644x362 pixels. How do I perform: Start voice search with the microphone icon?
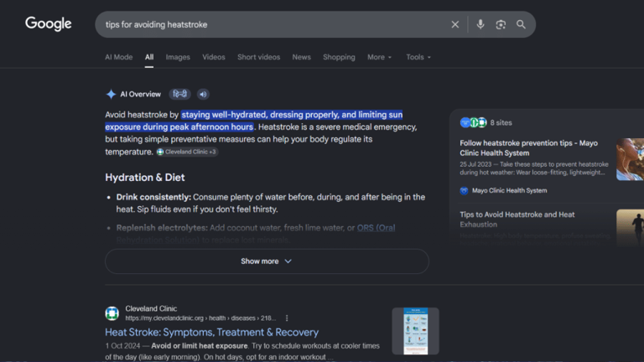point(480,24)
